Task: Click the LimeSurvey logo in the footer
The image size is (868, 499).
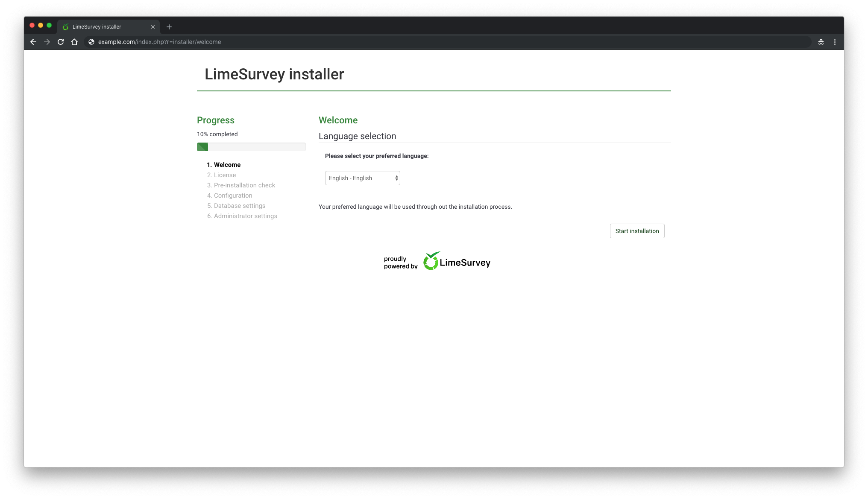Action: tap(456, 261)
